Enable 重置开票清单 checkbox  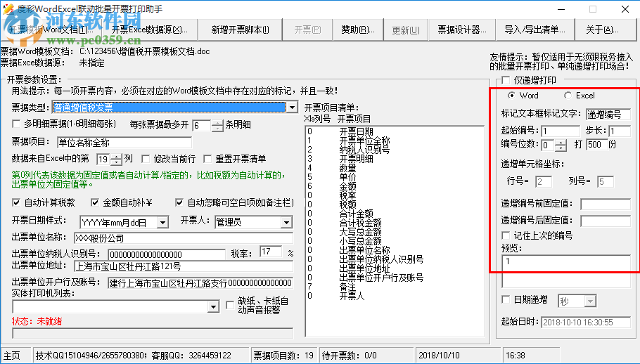tap(207, 159)
